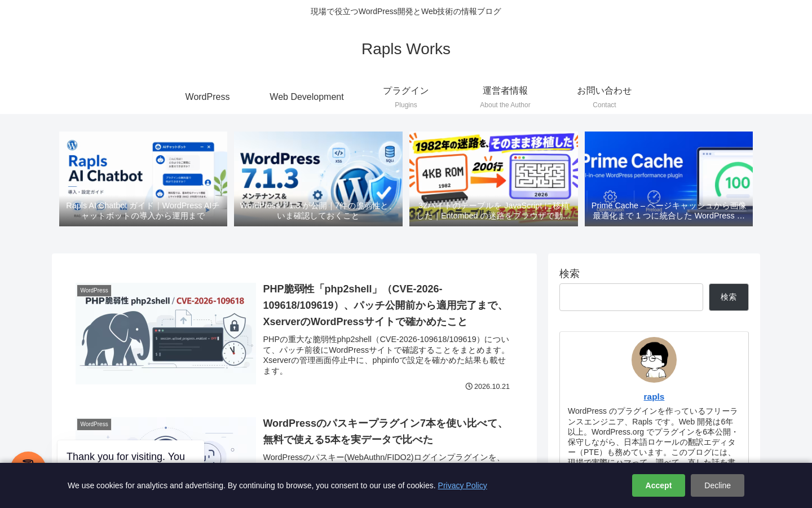Click the php2shell article excerpt text

coord(386,355)
